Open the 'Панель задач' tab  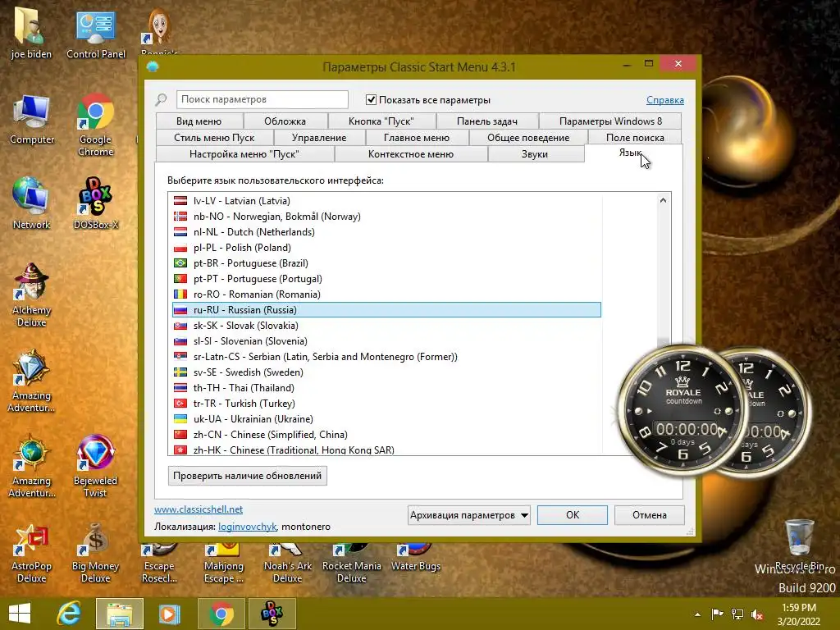[487, 121]
